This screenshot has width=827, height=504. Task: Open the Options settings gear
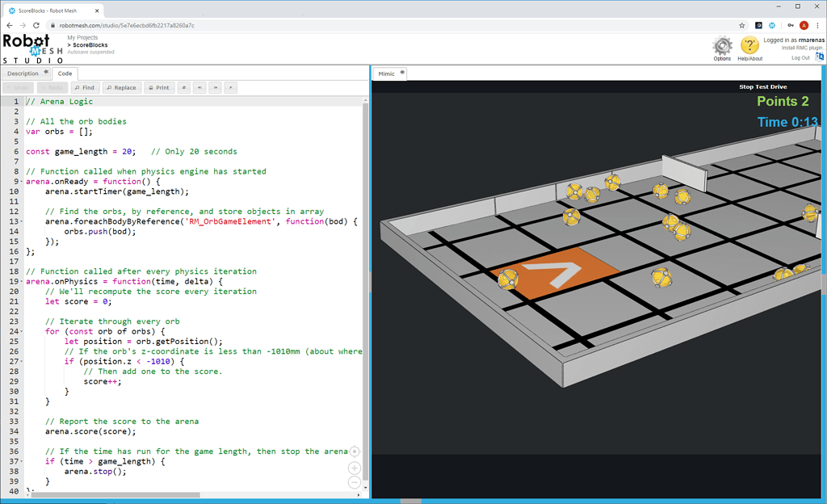[721, 47]
